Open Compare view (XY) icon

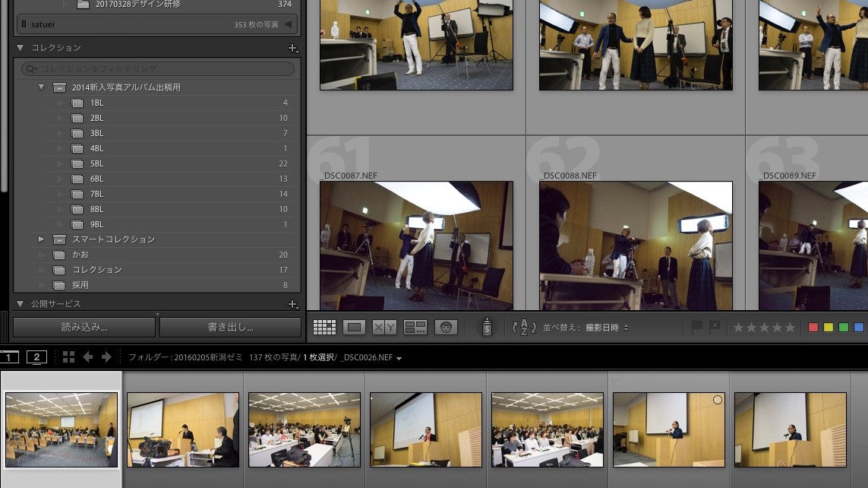pos(384,328)
